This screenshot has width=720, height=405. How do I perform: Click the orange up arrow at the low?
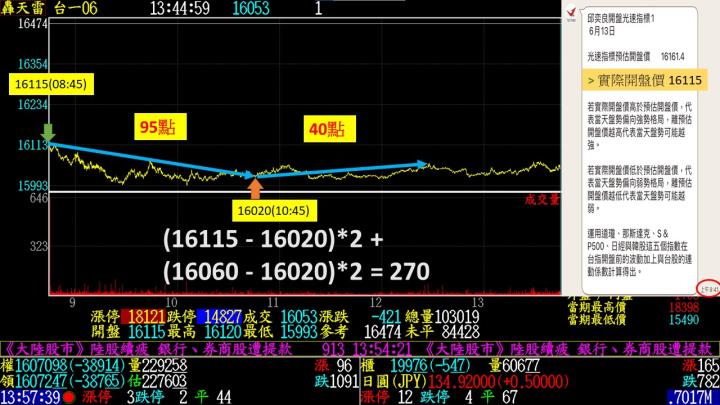[x=254, y=187]
